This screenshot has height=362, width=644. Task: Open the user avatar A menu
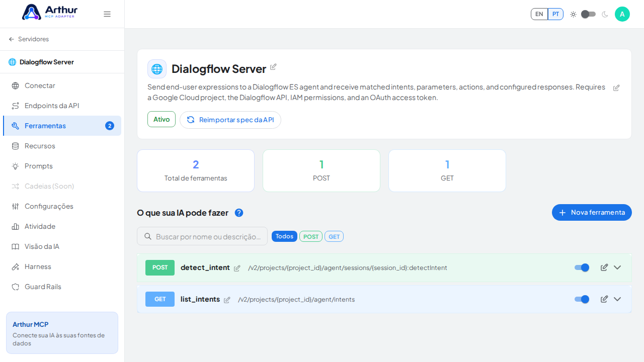click(622, 14)
